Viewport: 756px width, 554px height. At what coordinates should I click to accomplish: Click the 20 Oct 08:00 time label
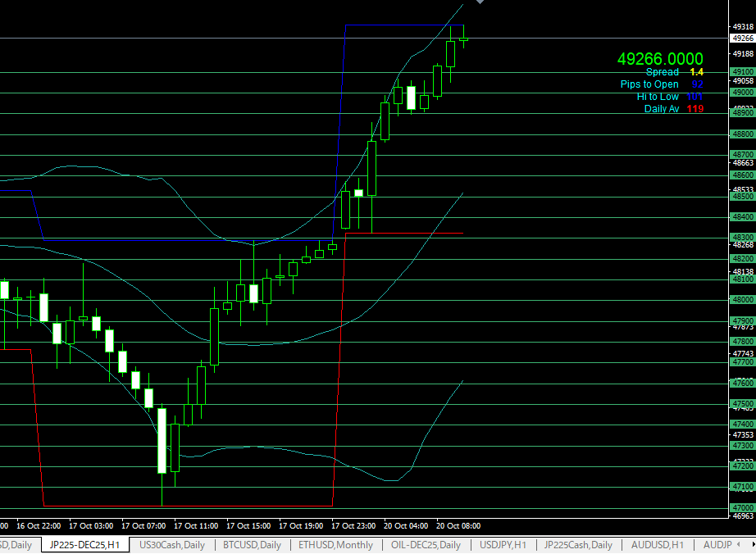[458, 525]
